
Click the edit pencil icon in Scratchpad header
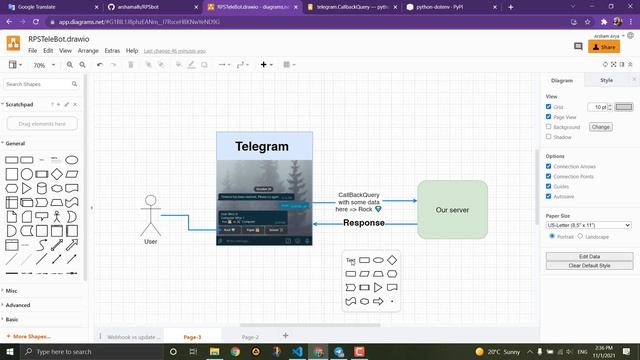[67, 104]
